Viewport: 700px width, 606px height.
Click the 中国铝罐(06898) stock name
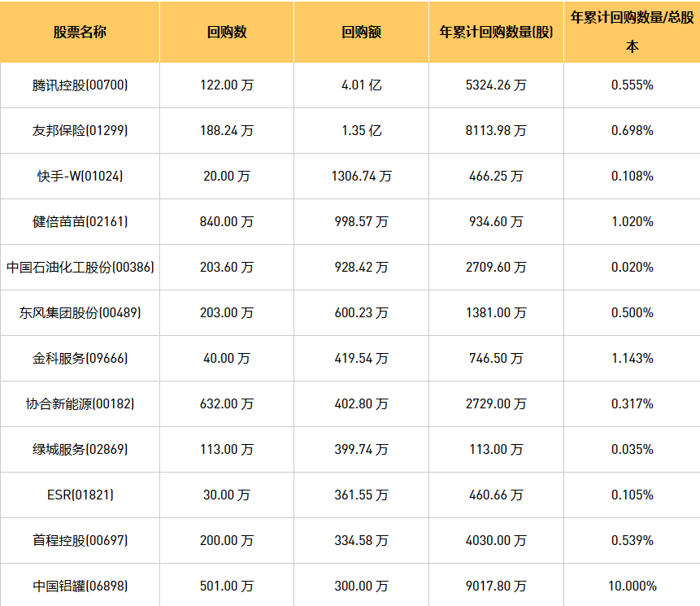(80, 586)
